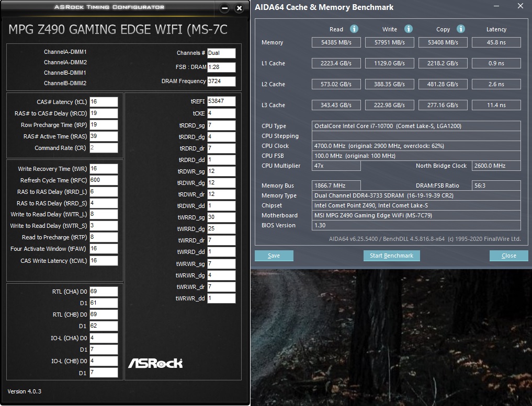Viewport: 532px width, 406px height.
Task: Click the CPU Type value field
Action: point(416,126)
